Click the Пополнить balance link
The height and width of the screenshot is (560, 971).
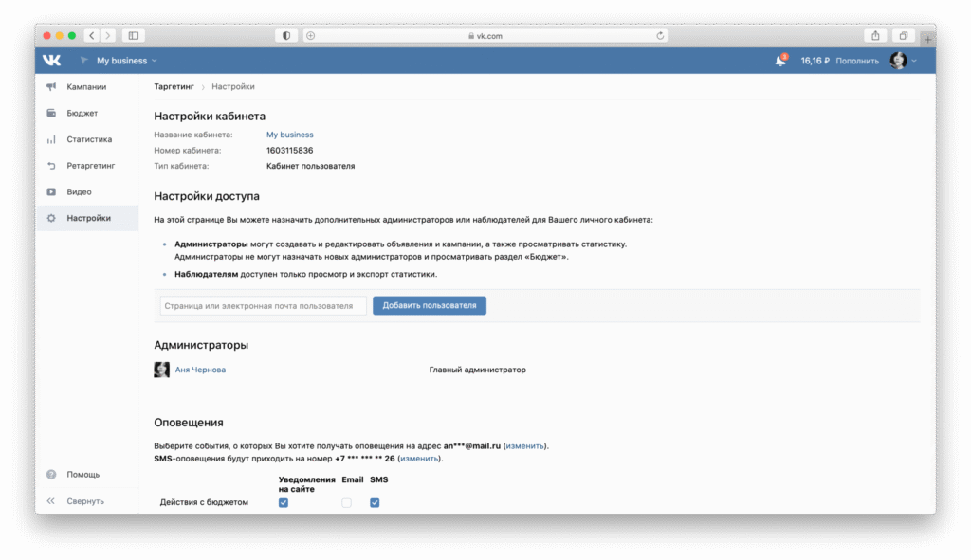857,61
